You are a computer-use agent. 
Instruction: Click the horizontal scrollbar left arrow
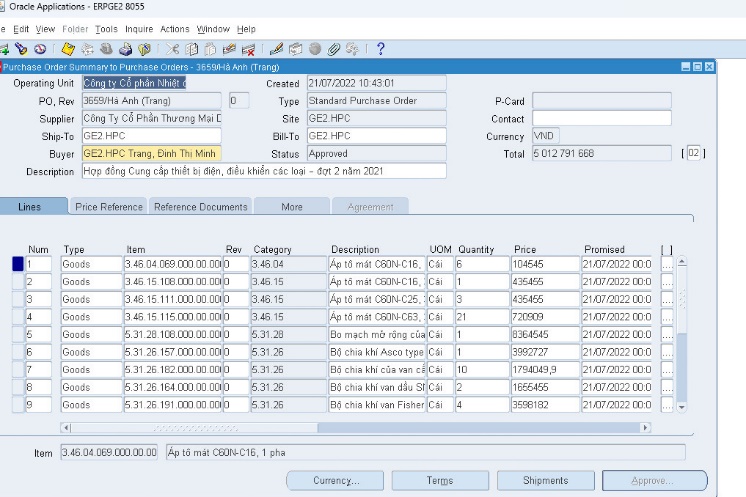pos(66,428)
